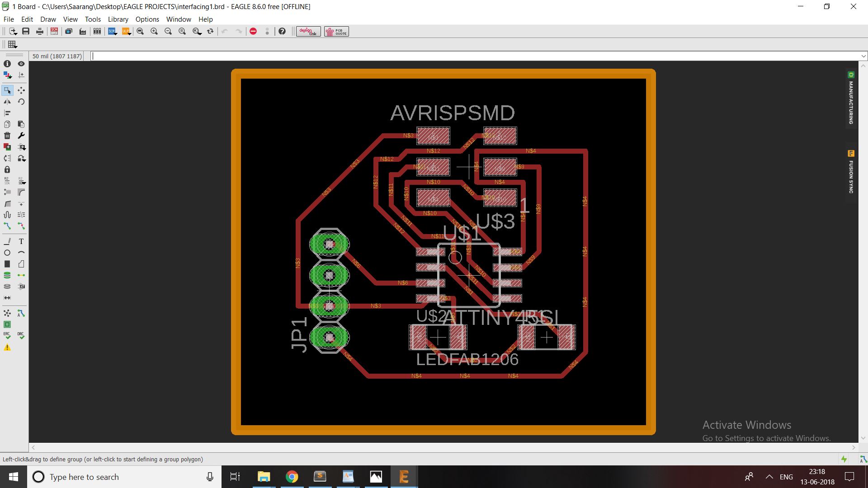Image resolution: width=868 pixels, height=488 pixels.
Task: Select the Delete trash can tool
Action: pyautogui.click(x=7, y=136)
